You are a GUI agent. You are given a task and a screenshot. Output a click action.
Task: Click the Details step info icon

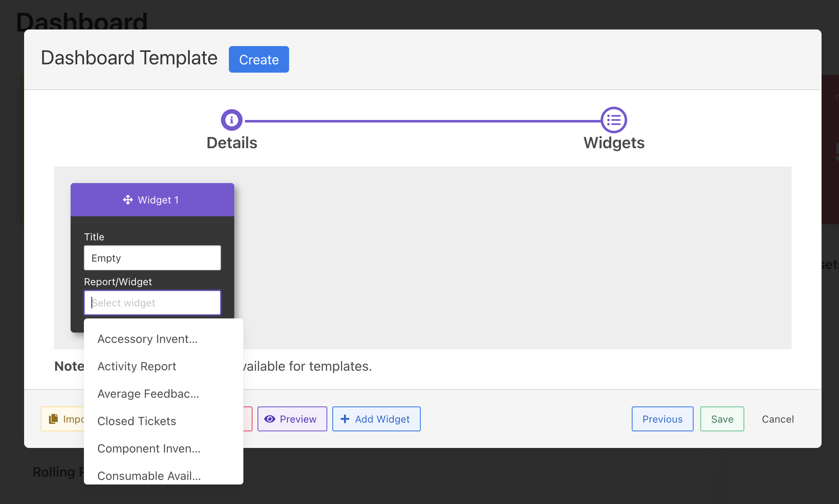(x=231, y=120)
